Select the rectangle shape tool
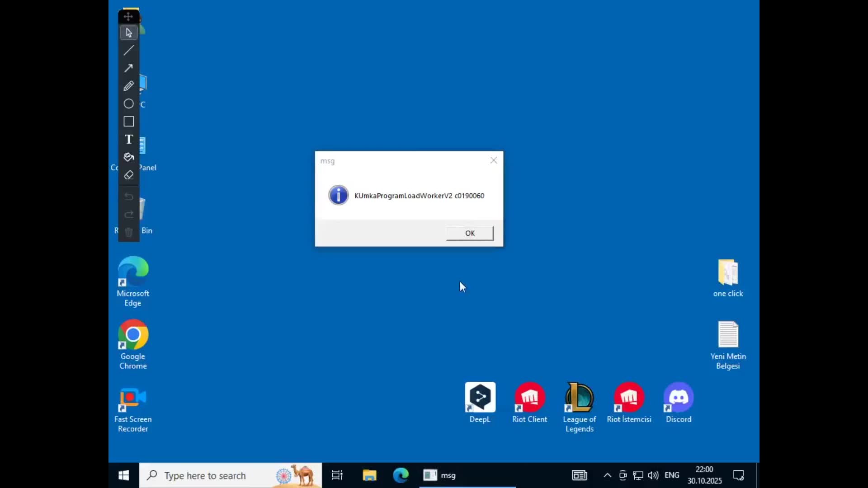Image resolution: width=868 pixels, height=488 pixels. click(x=128, y=122)
